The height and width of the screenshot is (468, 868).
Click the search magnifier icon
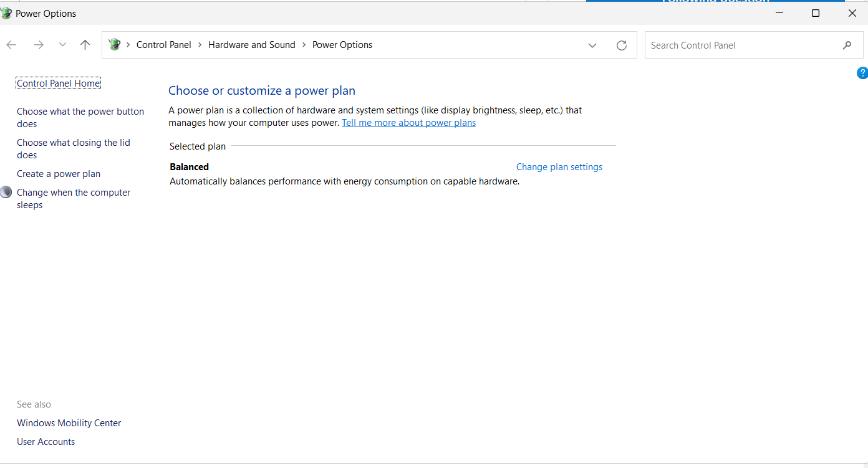(846, 44)
